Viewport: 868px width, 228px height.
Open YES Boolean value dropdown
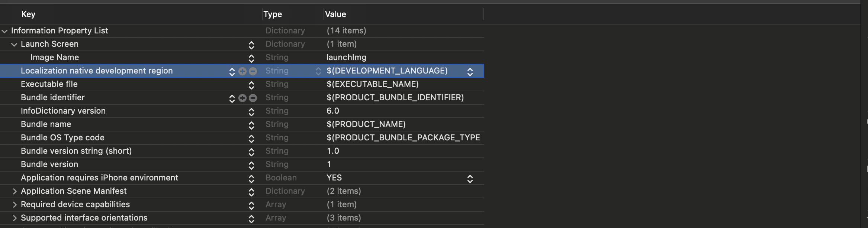pos(470,179)
